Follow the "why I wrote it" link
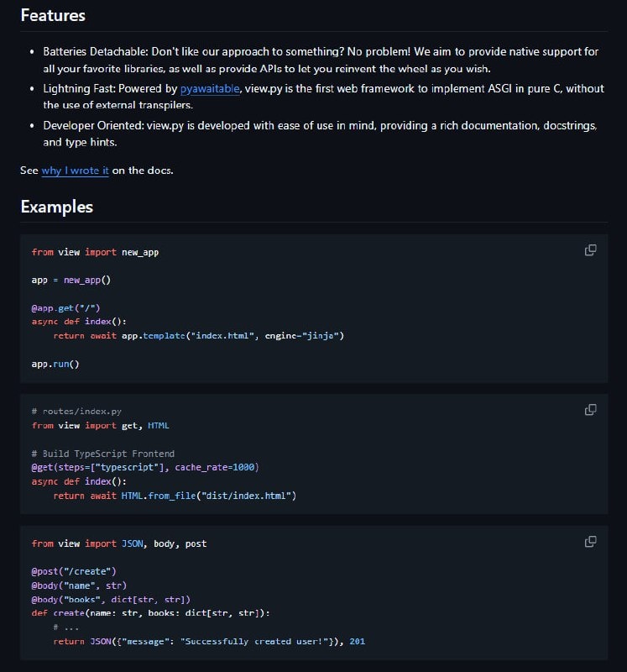Viewport: 627px width, 672px height. coord(75,171)
